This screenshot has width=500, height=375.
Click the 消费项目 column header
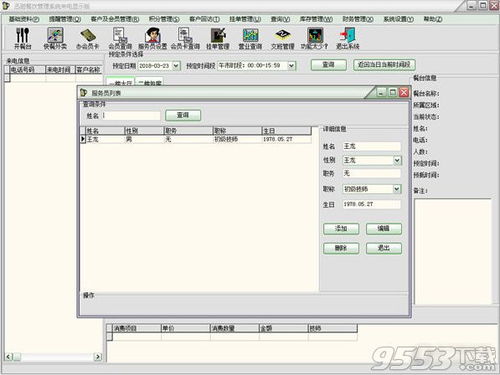pos(137,328)
